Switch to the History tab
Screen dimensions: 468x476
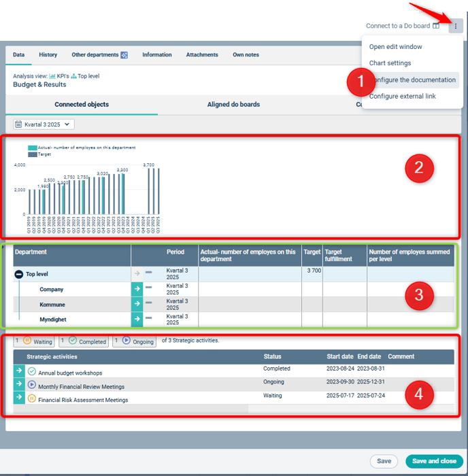(x=48, y=55)
